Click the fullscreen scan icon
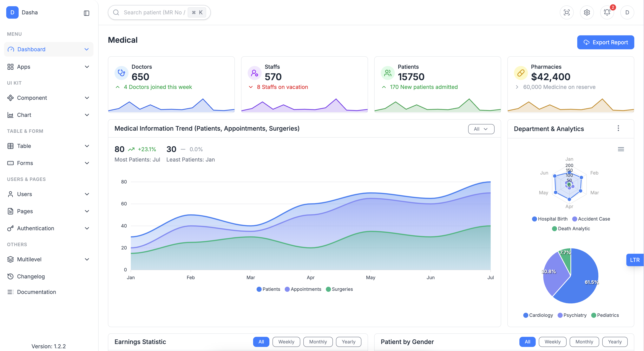The image size is (644, 351). (x=567, y=12)
